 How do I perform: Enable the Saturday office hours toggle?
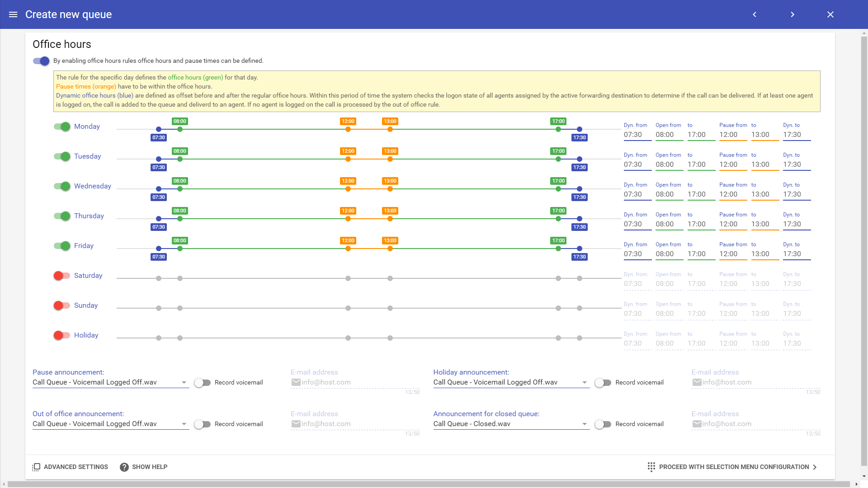click(x=61, y=276)
